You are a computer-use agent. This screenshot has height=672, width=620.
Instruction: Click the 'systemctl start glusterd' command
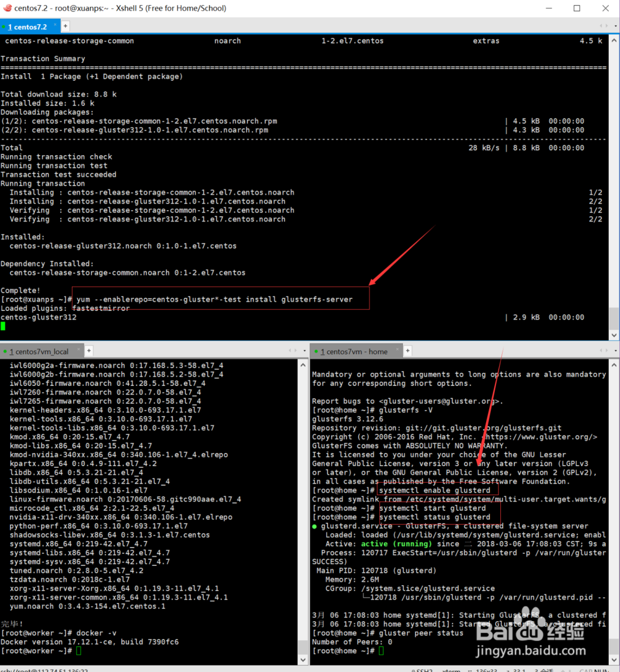433,508
